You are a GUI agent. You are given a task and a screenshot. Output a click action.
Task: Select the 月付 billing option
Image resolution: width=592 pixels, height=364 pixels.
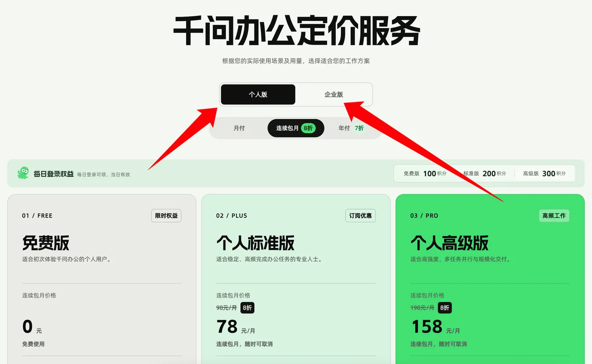239,128
